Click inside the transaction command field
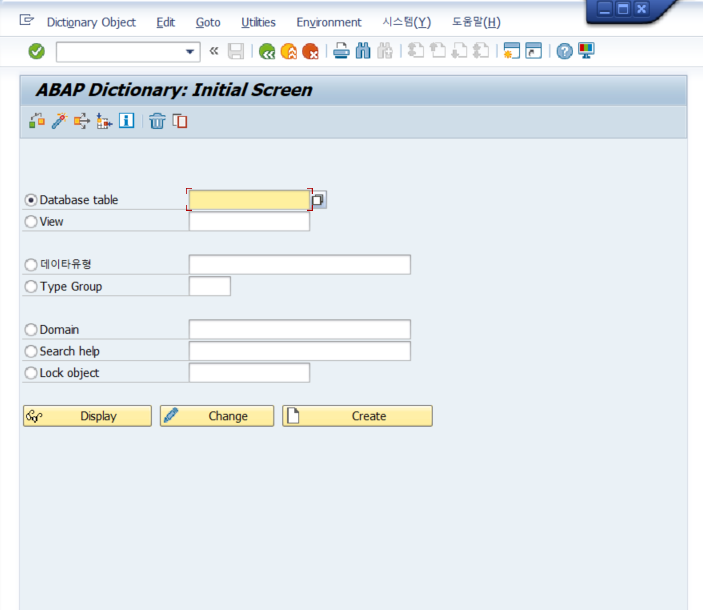Image resolution: width=703 pixels, height=610 pixels. [120, 52]
